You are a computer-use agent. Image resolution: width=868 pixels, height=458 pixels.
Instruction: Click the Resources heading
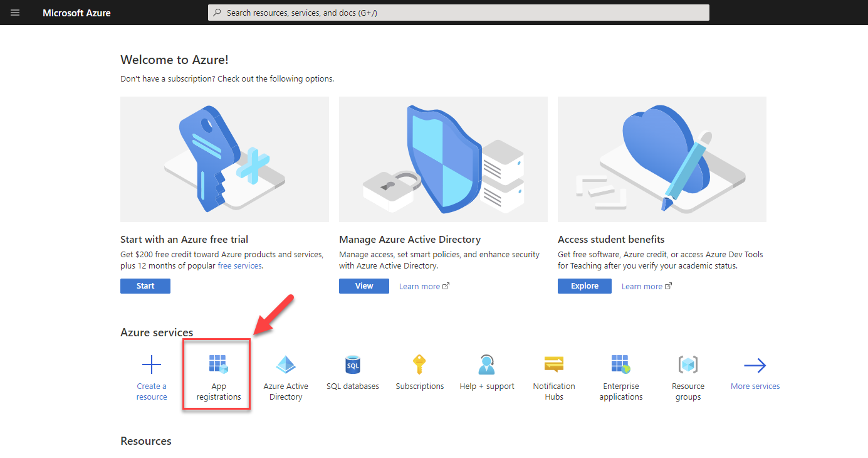pos(146,441)
